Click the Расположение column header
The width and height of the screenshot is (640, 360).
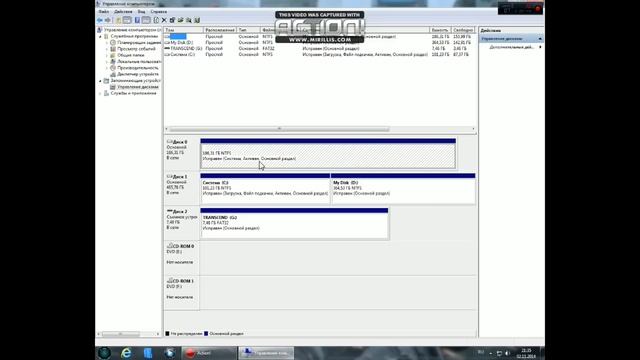[x=220, y=30]
